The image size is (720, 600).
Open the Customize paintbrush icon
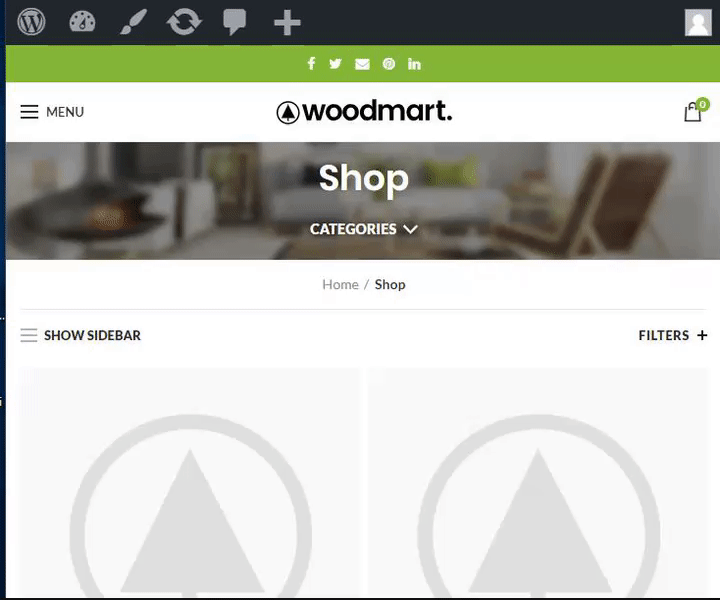[x=133, y=22]
